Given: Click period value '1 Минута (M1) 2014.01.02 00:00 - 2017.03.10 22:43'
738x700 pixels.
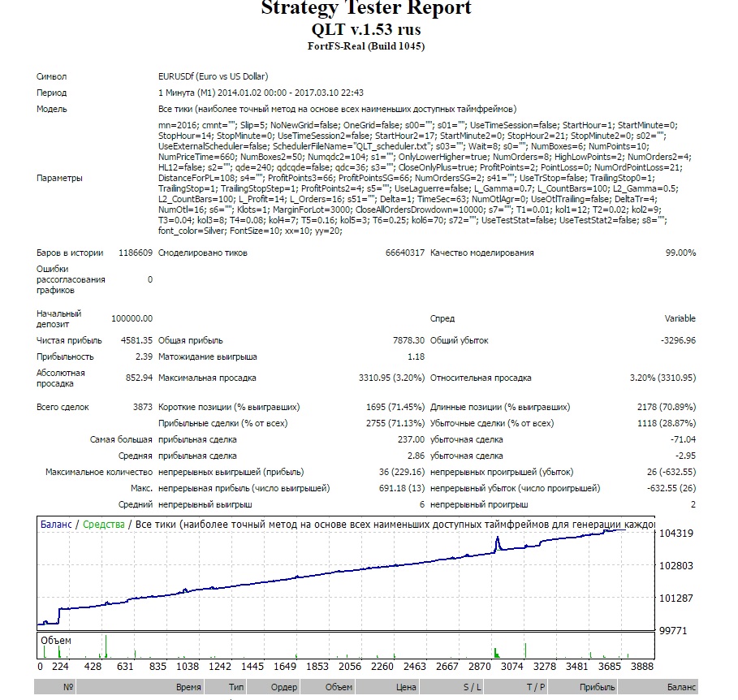Looking at the screenshot, I should tap(261, 93).
